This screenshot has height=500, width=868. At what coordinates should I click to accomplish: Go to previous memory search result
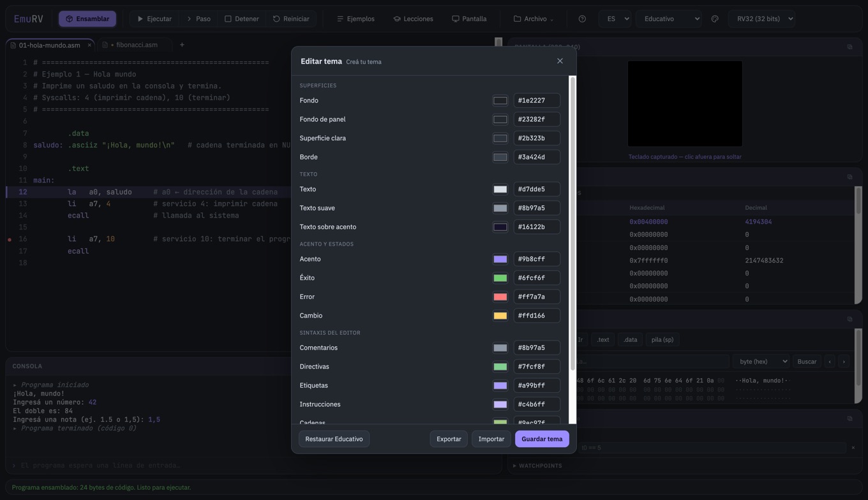click(x=830, y=362)
